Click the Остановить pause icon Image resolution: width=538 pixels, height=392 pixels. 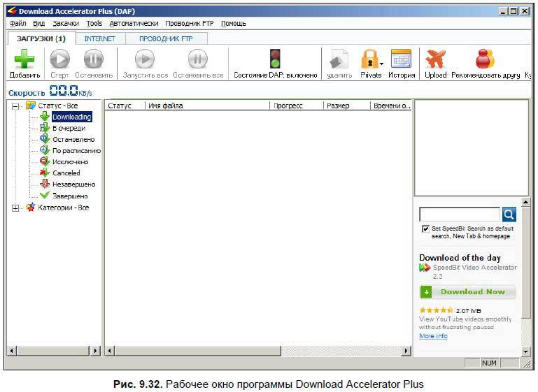[94, 60]
